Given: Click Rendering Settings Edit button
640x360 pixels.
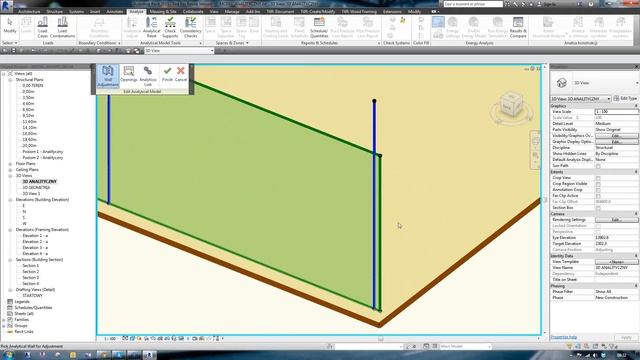Looking at the screenshot, I should (616, 220).
